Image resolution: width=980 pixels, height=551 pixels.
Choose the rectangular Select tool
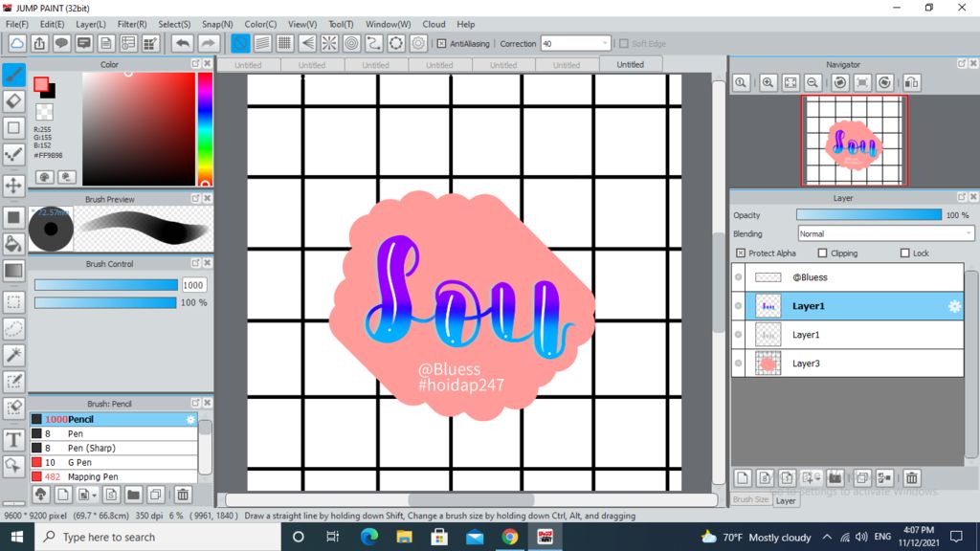[x=13, y=302]
